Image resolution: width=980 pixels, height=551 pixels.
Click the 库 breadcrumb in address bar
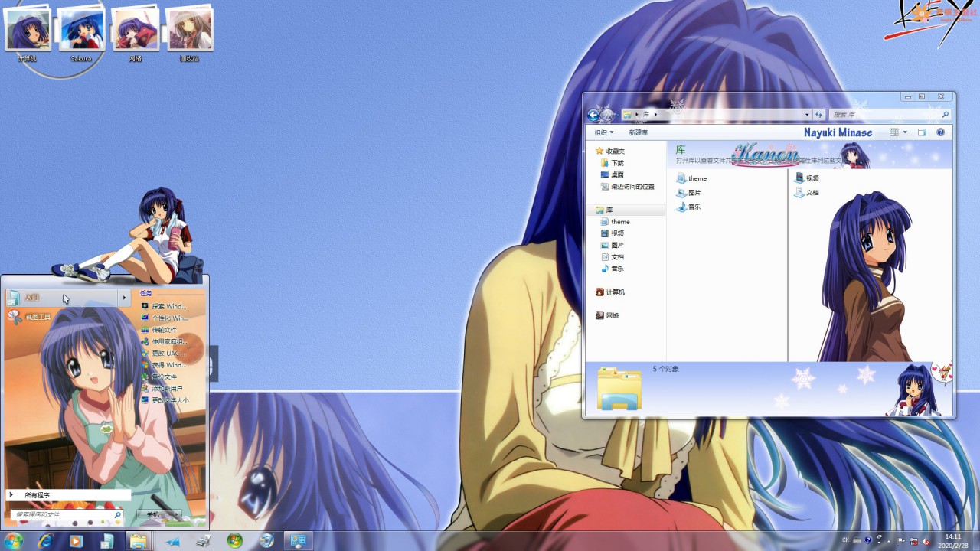[x=645, y=115]
